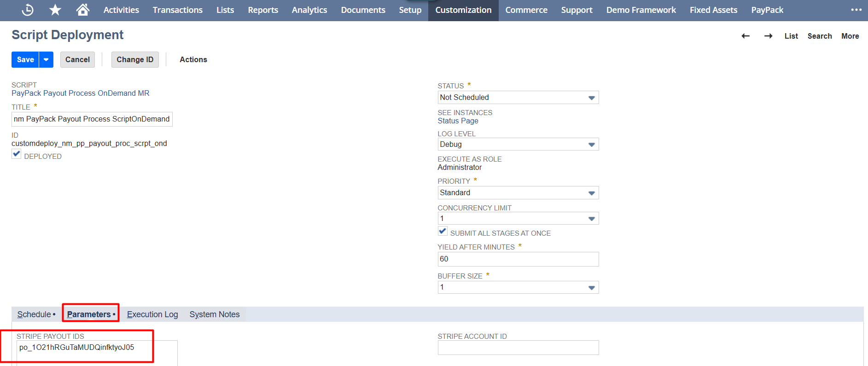Viewport: 868px width, 366px height.
Task: Go to previous record with left arrow
Action: tap(746, 36)
